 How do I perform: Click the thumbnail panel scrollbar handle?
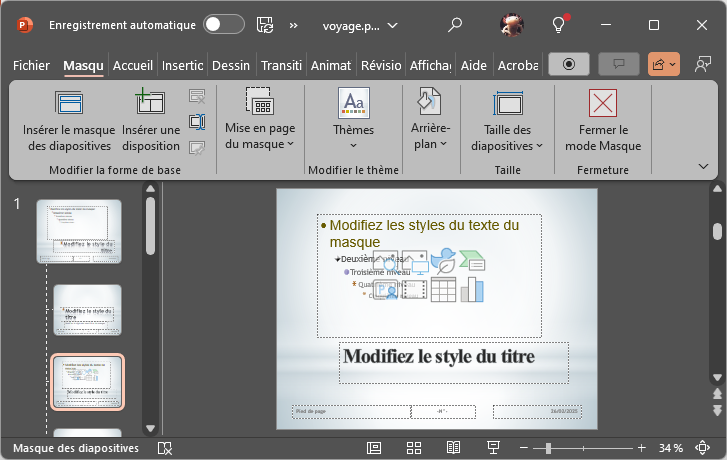(150, 226)
